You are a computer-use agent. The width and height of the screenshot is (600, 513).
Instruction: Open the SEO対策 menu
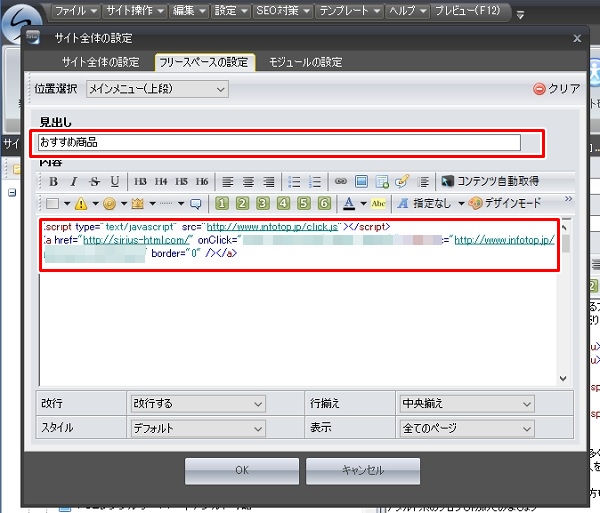click(283, 11)
